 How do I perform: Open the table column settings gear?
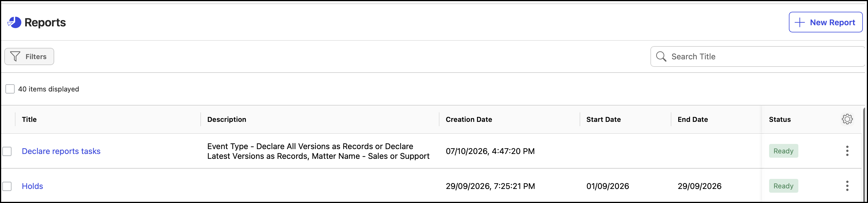[847, 119]
